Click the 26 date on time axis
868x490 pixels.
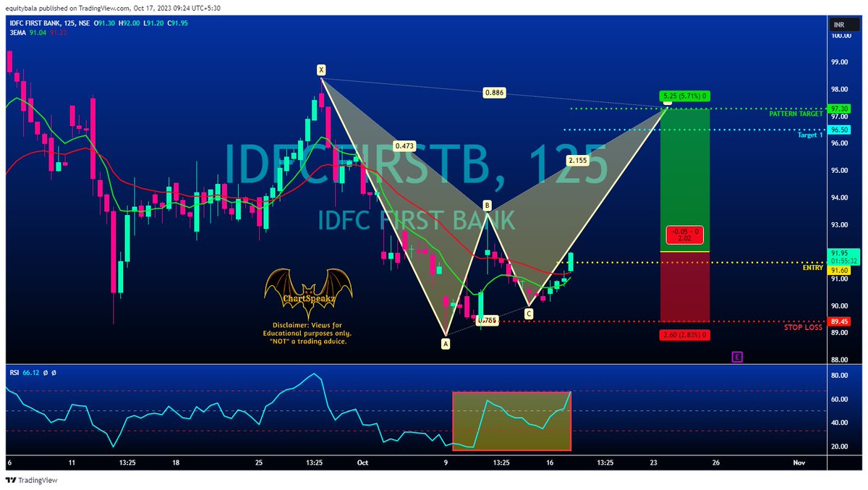point(715,462)
